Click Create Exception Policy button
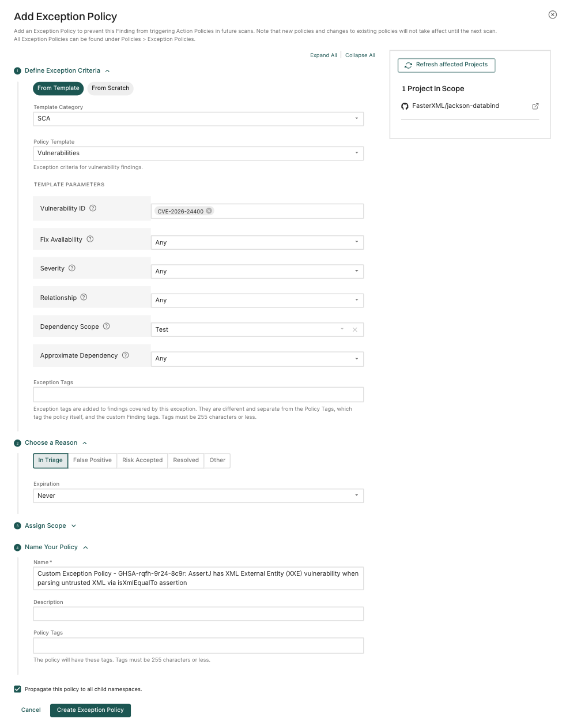Image resolution: width=566 pixels, height=728 pixels. [x=90, y=710]
